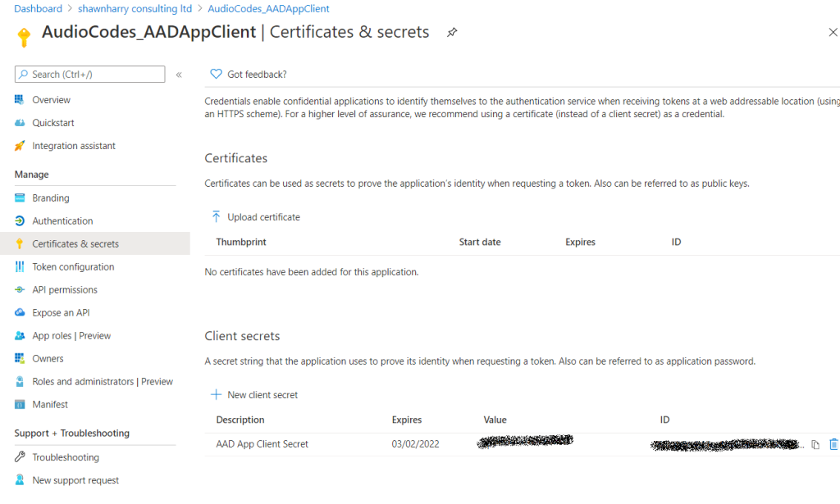Image resolution: width=840 pixels, height=504 pixels.
Task: Open the Manifest editor
Action: tap(50, 405)
